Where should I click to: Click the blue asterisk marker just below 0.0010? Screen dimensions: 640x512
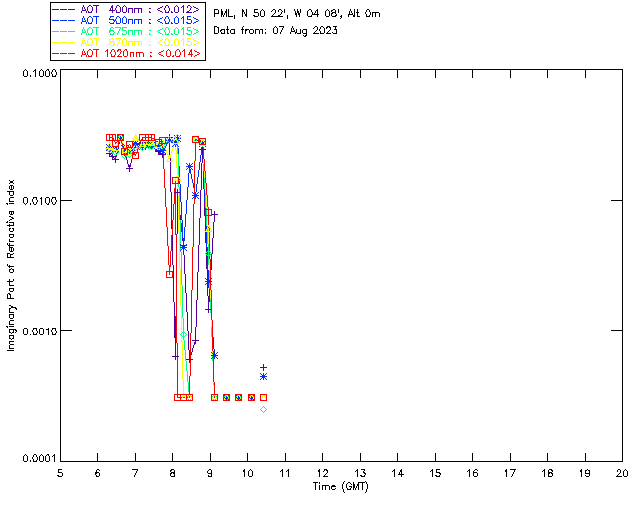pyautogui.click(x=214, y=356)
